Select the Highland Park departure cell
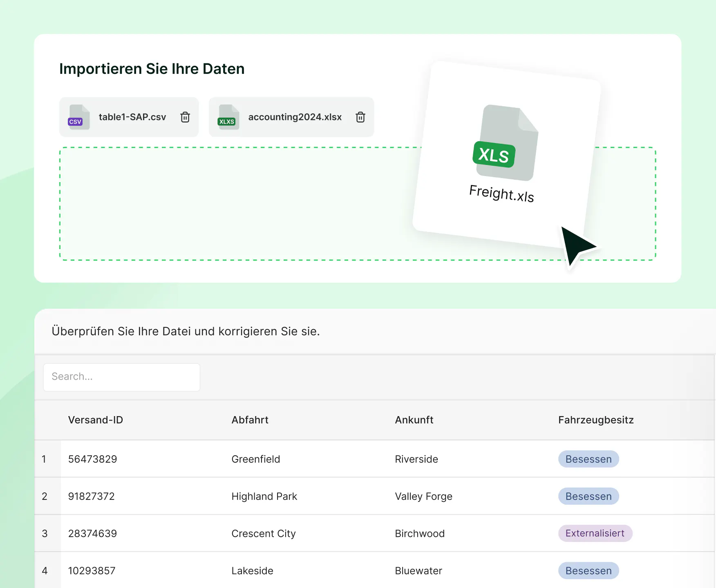 point(264,496)
